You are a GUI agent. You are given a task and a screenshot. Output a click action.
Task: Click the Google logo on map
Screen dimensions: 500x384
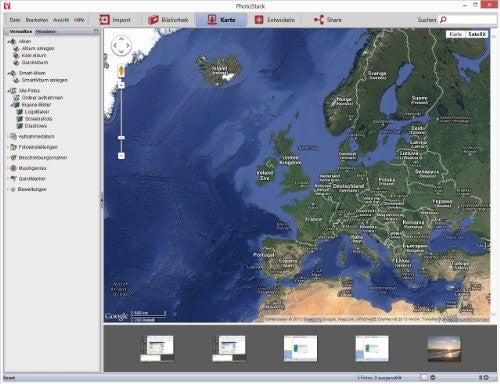(116, 316)
